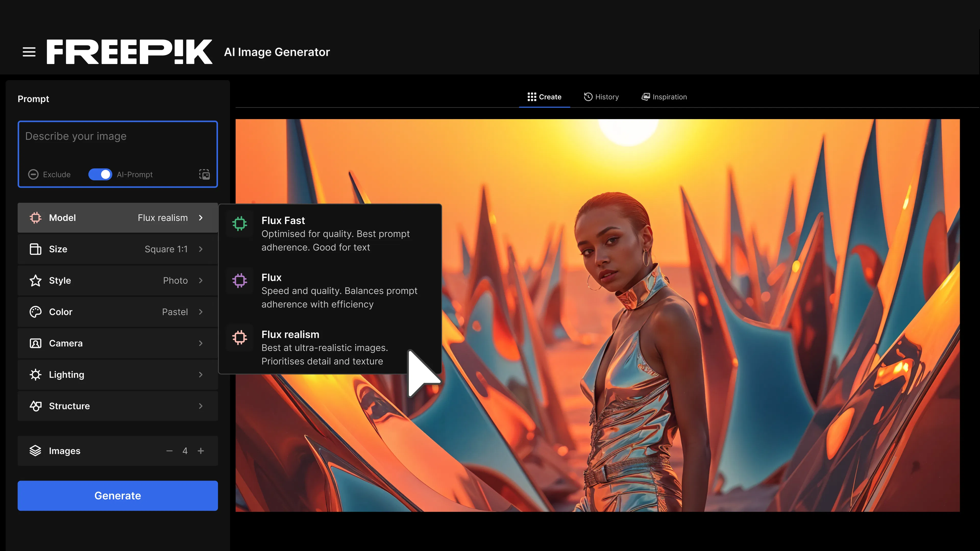Open the hamburger navigation menu
The image size is (980, 551).
click(x=29, y=52)
